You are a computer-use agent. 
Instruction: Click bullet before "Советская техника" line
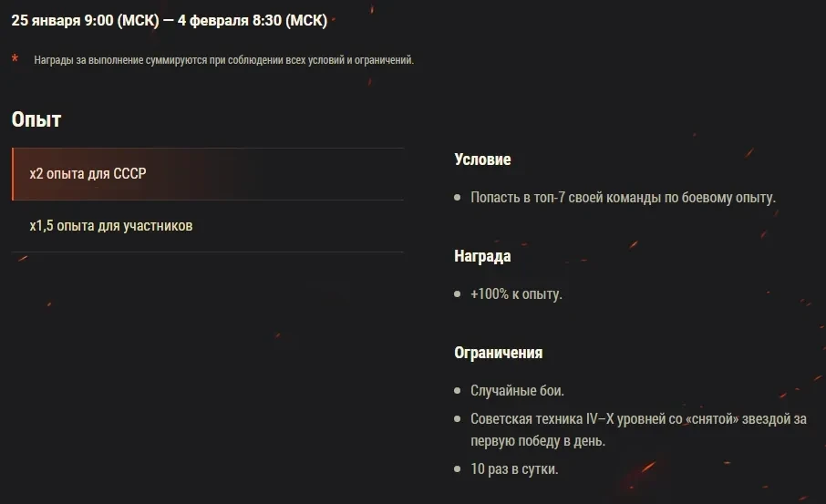(x=458, y=419)
